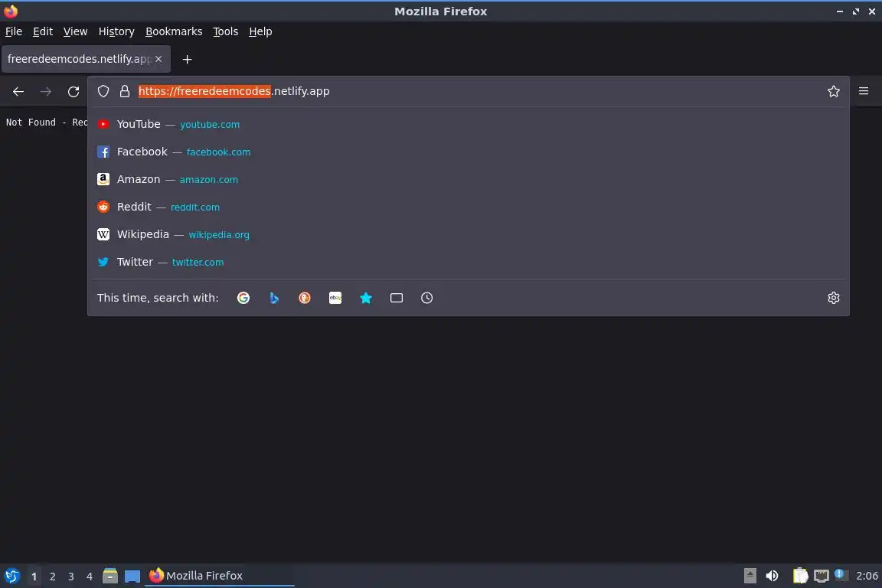Close the freeredeemcodes.netlify.app tab
Image resolution: width=882 pixels, height=588 pixels.
tap(158, 58)
